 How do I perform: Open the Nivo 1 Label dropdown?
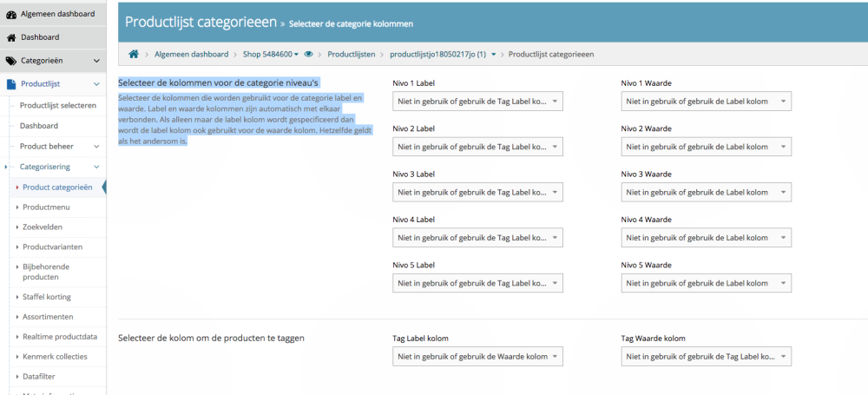tap(477, 102)
